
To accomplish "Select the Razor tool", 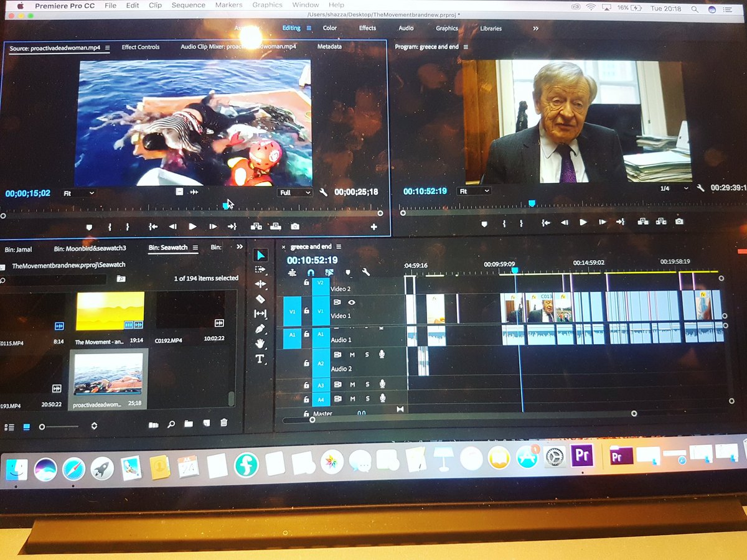I will 261,299.
